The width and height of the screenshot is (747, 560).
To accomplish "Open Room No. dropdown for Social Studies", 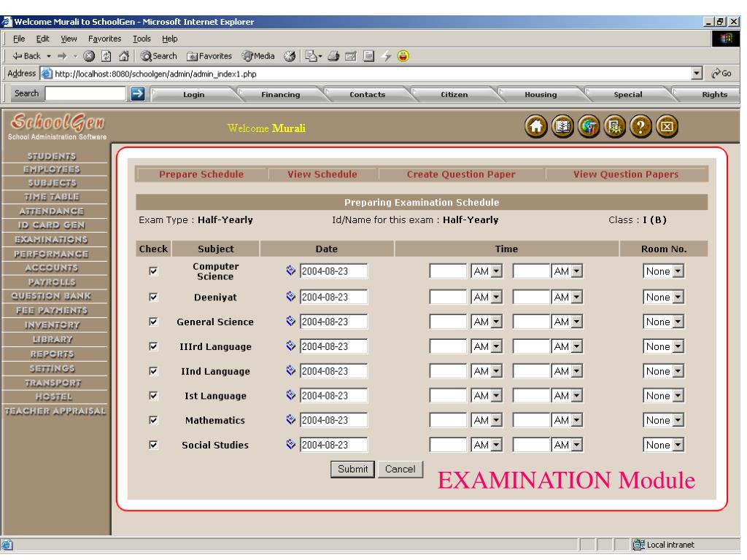I will (664, 445).
